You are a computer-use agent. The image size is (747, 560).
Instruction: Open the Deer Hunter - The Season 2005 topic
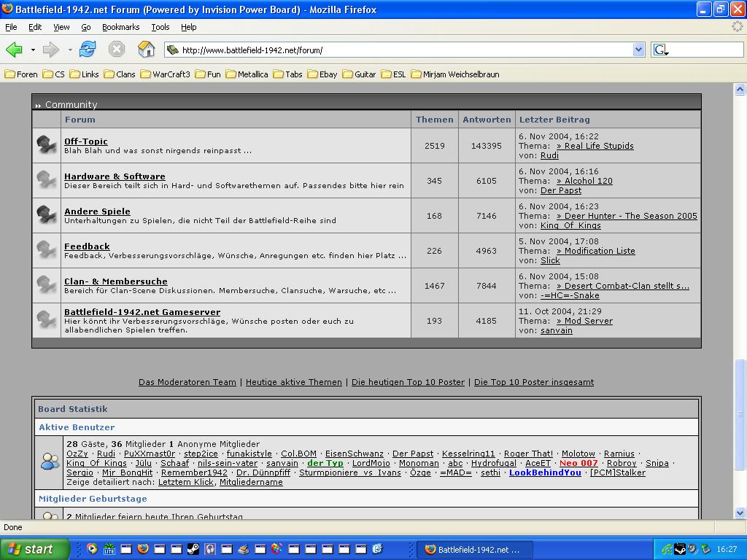coord(627,216)
